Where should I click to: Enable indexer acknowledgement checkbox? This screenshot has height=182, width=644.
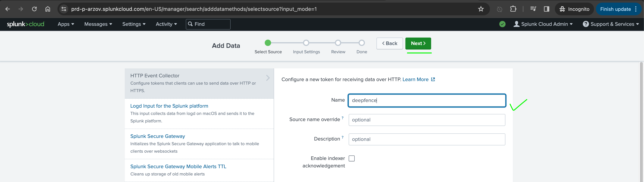pyautogui.click(x=351, y=159)
